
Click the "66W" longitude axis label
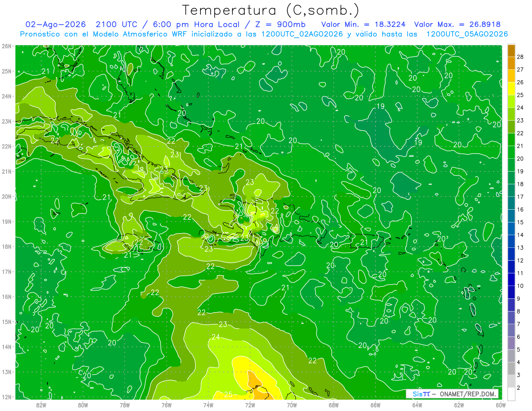click(x=376, y=405)
